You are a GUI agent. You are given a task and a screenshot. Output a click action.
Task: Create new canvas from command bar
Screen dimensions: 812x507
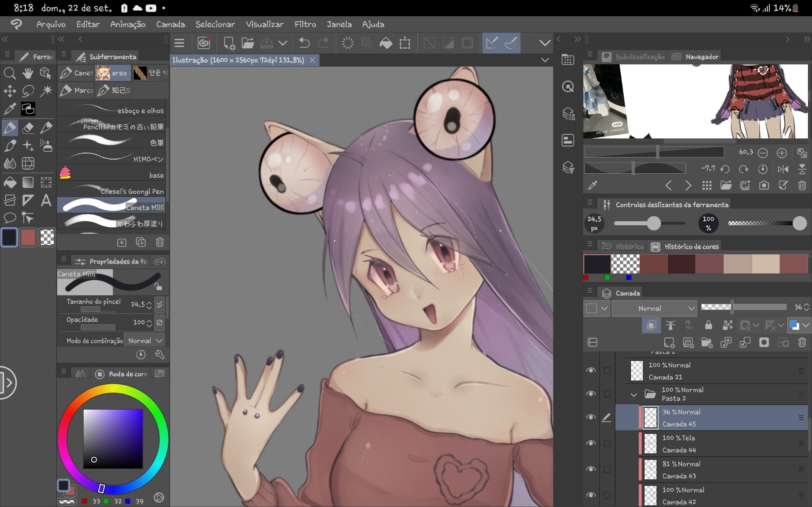[229, 43]
